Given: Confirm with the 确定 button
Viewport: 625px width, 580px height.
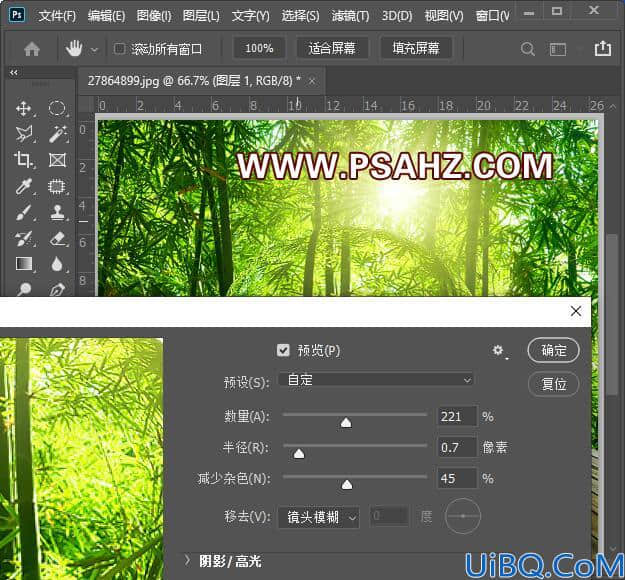Looking at the screenshot, I should [553, 350].
